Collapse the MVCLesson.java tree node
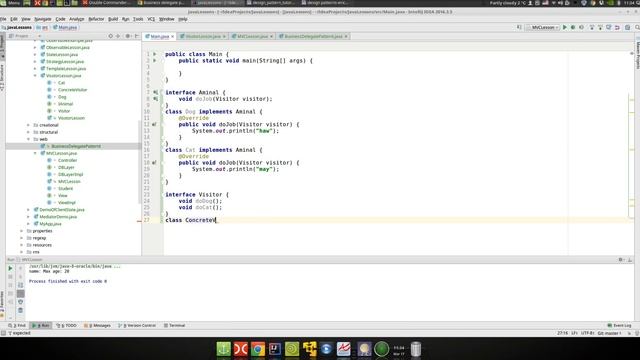 (35, 153)
